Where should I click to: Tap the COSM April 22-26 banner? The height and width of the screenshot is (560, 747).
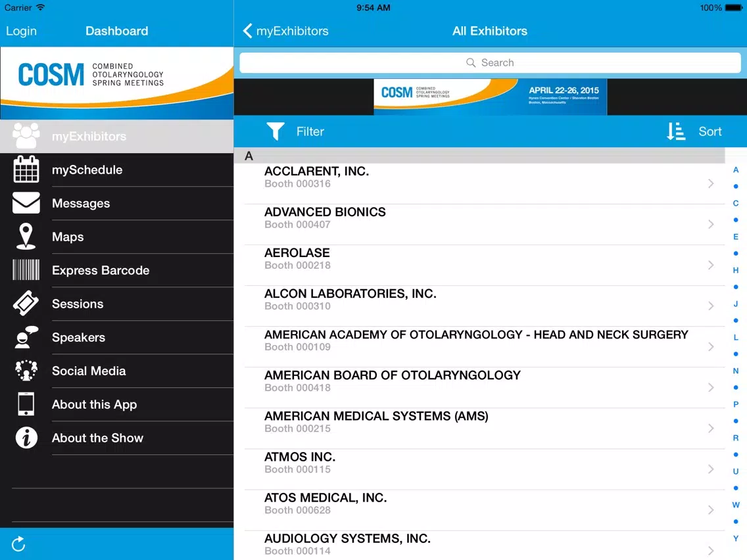(491, 97)
